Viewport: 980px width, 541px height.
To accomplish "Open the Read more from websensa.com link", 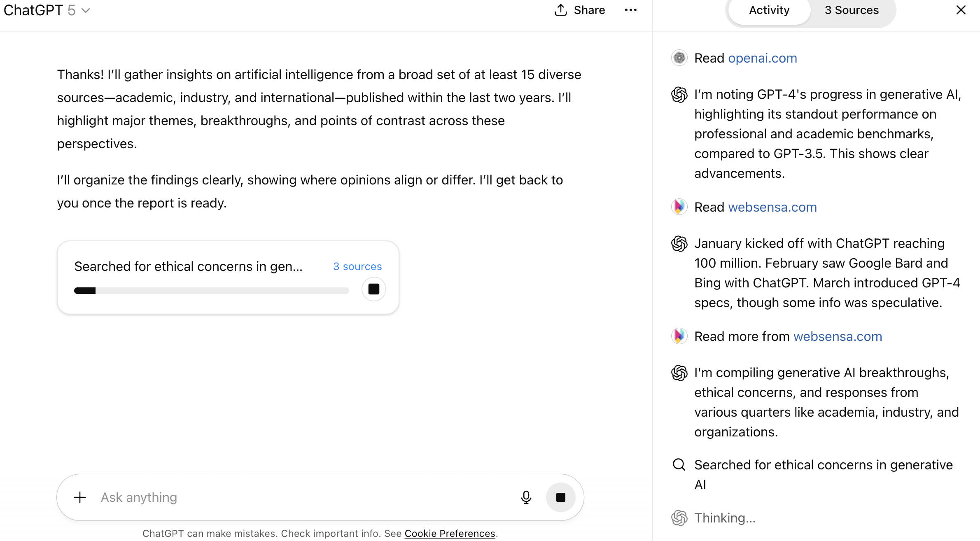I will [x=837, y=336].
